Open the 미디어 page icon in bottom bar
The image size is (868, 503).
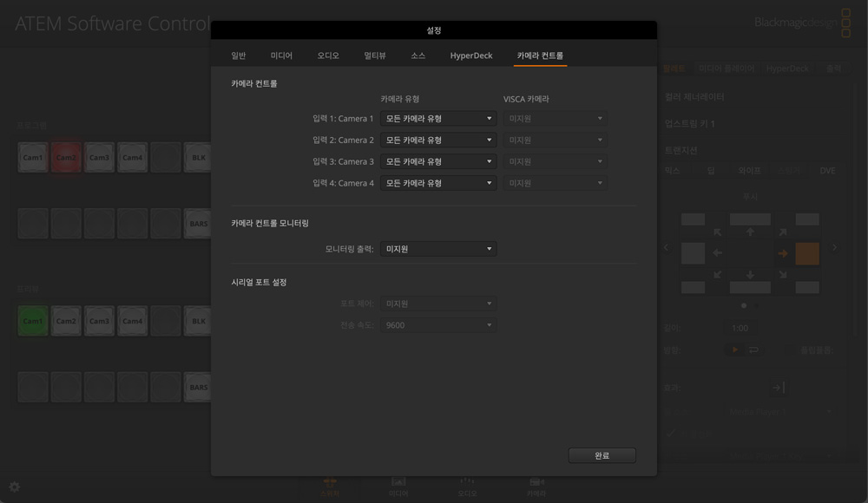[398, 486]
